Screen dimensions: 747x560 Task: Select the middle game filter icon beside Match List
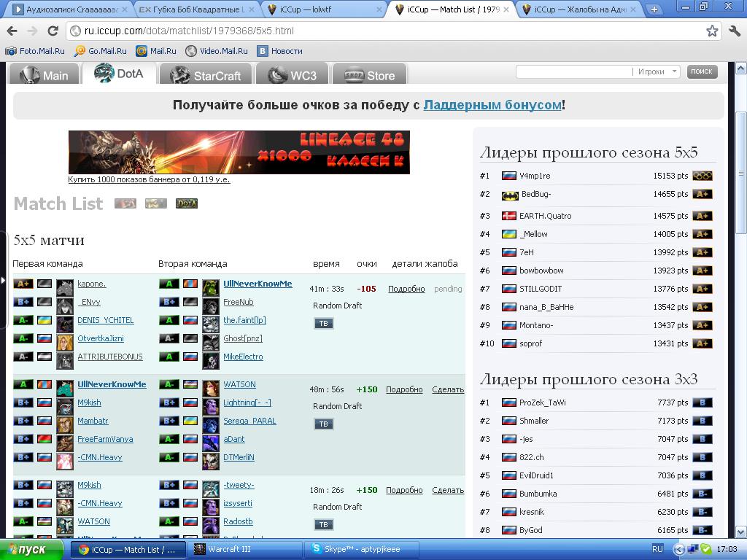pos(156,204)
